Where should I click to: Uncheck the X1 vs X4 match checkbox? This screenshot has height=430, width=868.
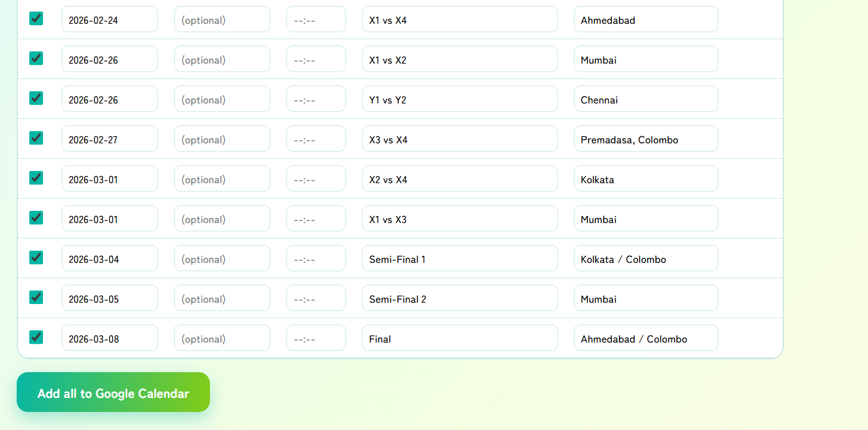click(x=36, y=19)
